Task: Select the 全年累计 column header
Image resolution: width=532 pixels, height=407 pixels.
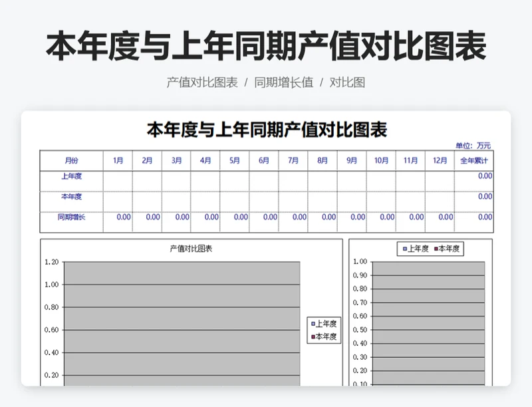Action: click(474, 160)
